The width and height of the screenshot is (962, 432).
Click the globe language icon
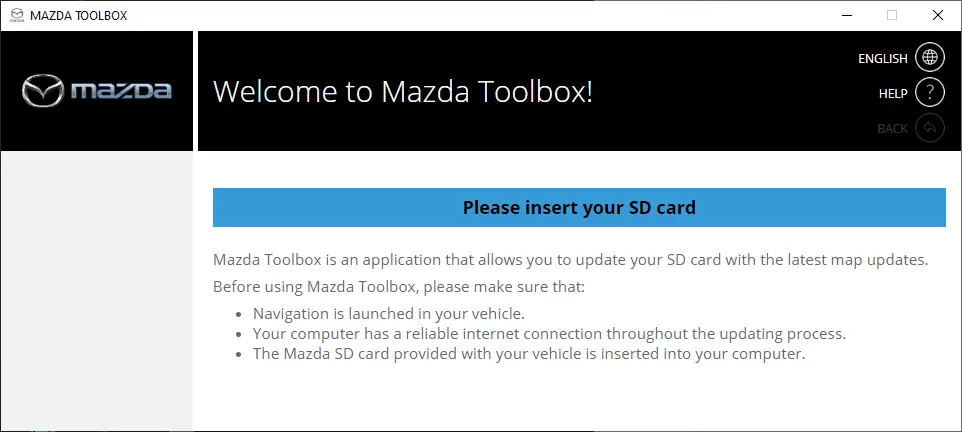tap(930, 58)
